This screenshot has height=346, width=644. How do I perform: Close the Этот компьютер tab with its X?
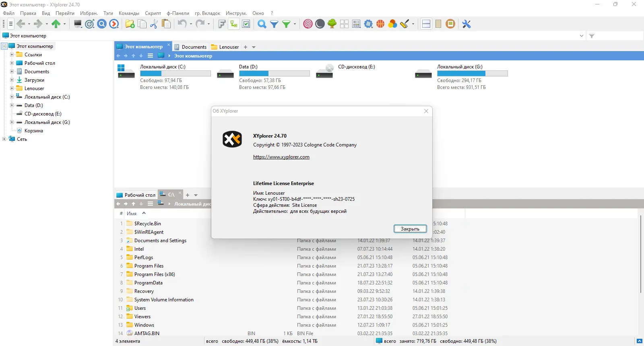click(x=169, y=45)
